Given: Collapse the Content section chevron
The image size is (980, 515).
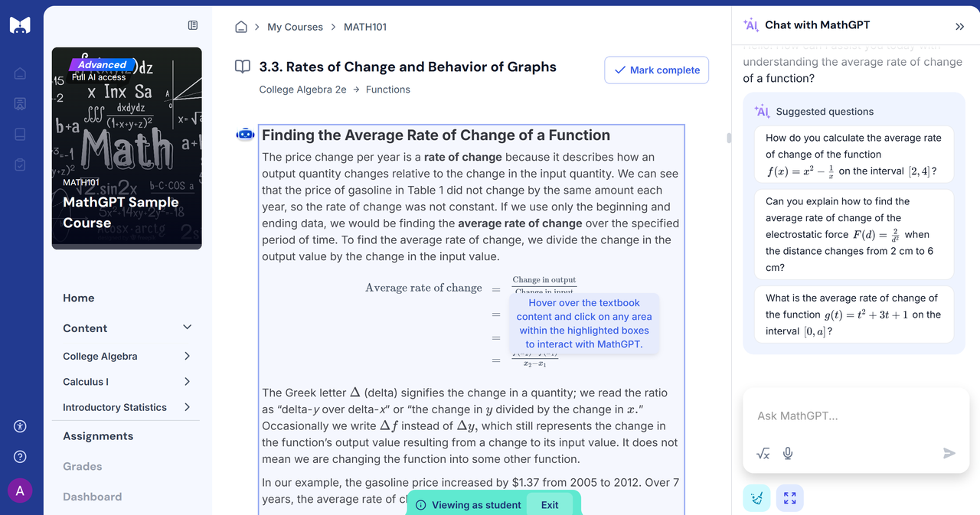Looking at the screenshot, I should [x=188, y=328].
